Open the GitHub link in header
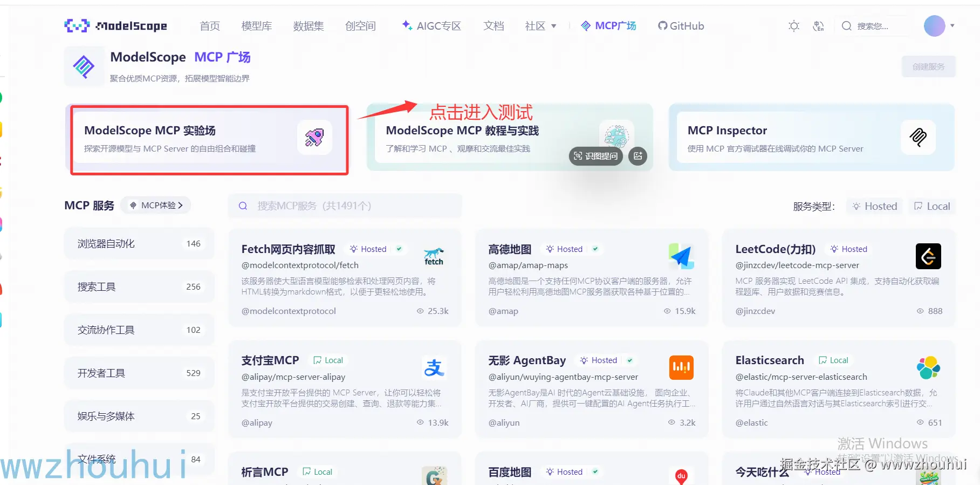The image size is (980, 485). (x=681, y=26)
